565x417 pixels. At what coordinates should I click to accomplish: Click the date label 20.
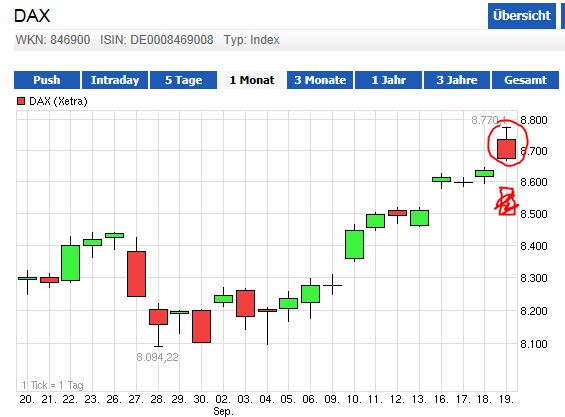(x=27, y=399)
